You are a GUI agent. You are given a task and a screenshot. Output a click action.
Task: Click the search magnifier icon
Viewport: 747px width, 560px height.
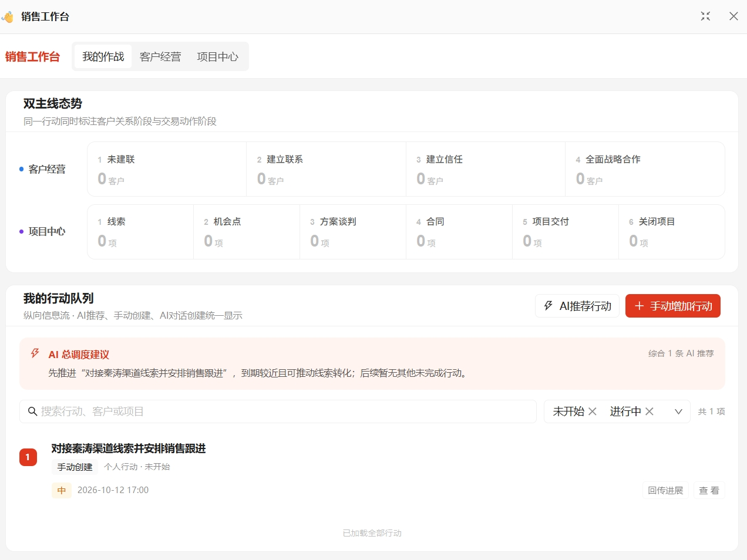tap(33, 411)
